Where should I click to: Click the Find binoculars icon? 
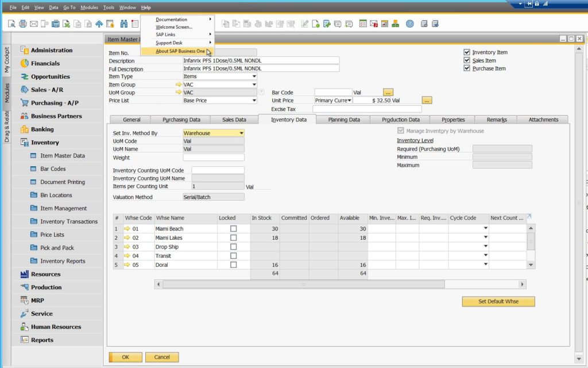pyautogui.click(x=123, y=24)
